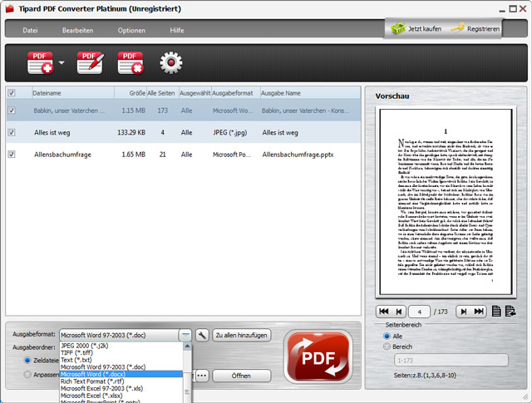Select the Alle page range radio button
Viewport: 532px width, 403px height.
point(387,337)
